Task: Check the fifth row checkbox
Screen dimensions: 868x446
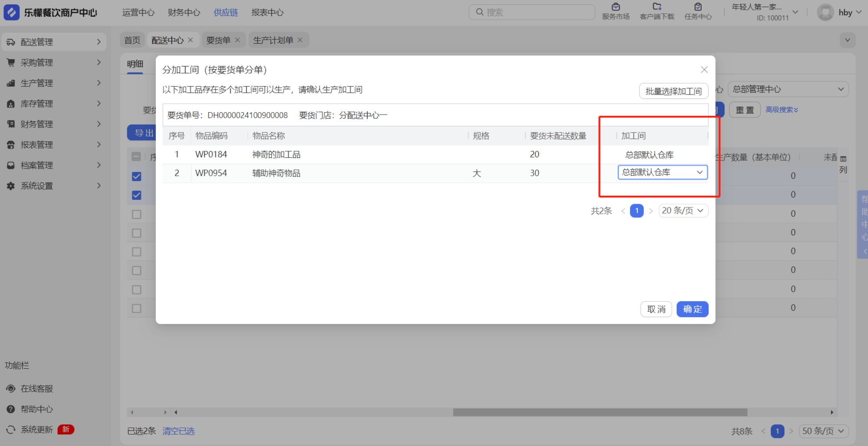Action: 137,252
